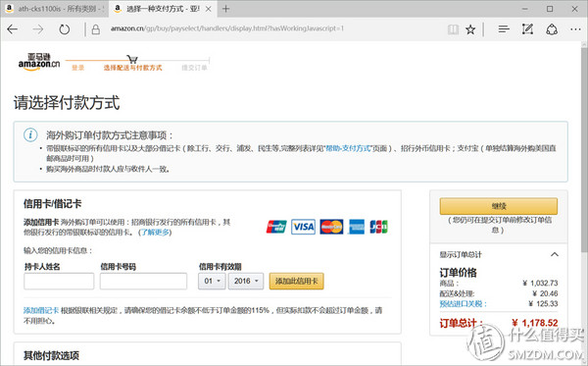Click the item price ¥ 1,032.73
Image resolution: width=588 pixels, height=366 pixels.
(x=540, y=283)
